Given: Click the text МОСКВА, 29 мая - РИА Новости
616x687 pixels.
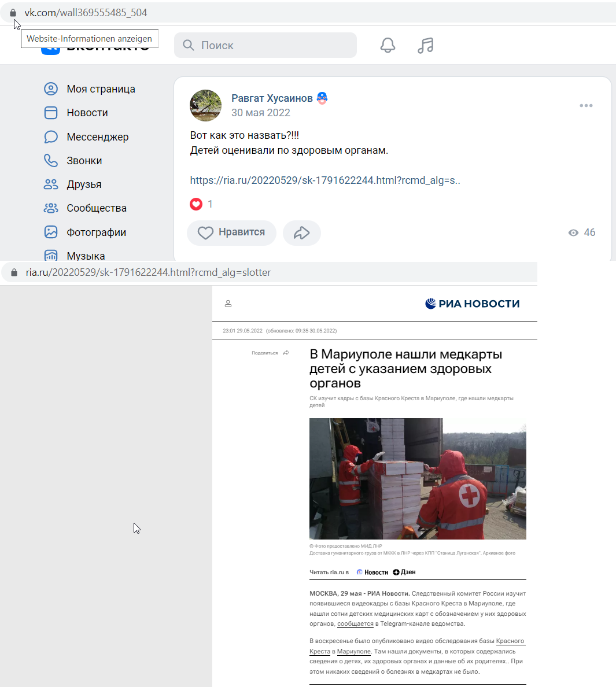Looking at the screenshot, I should (360, 593).
